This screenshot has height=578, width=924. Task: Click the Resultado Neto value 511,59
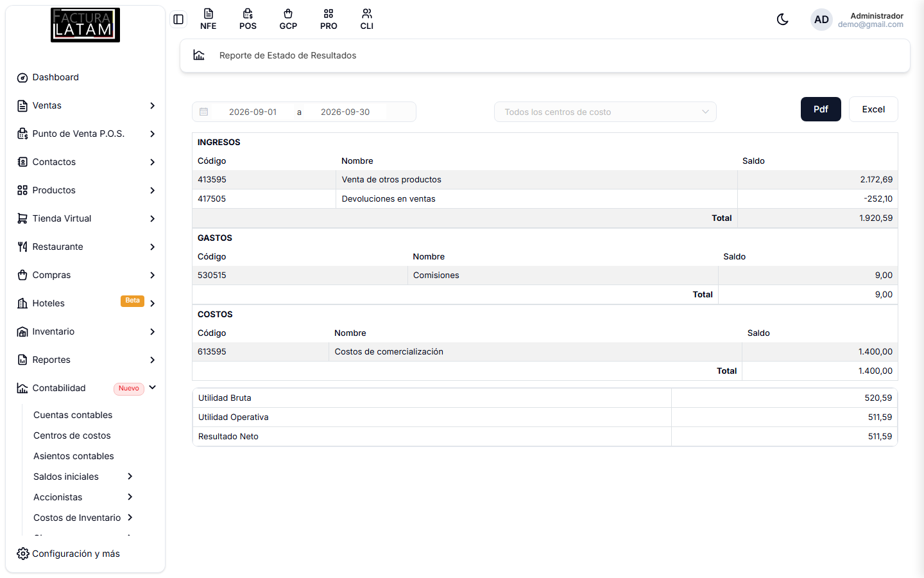click(880, 437)
